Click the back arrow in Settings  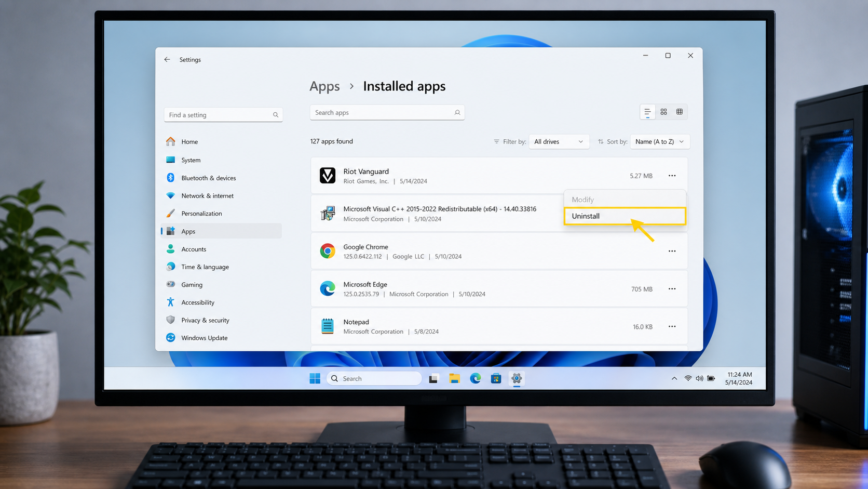(x=167, y=60)
